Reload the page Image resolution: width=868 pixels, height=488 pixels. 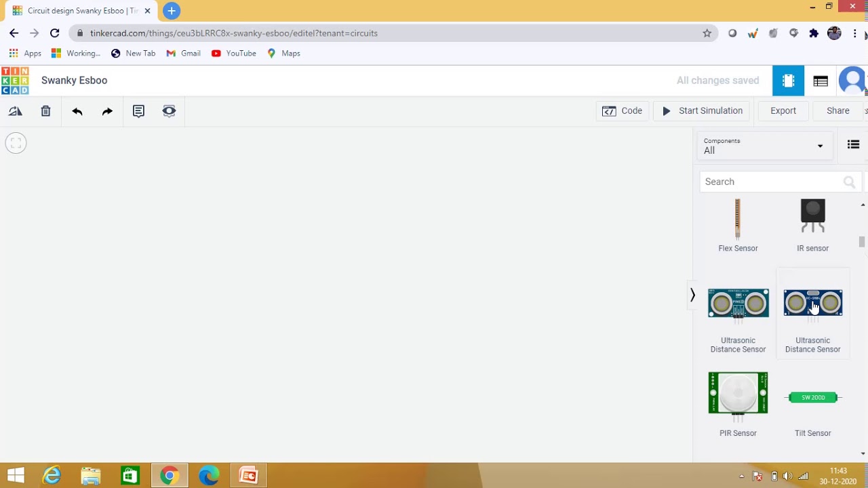coord(55,33)
